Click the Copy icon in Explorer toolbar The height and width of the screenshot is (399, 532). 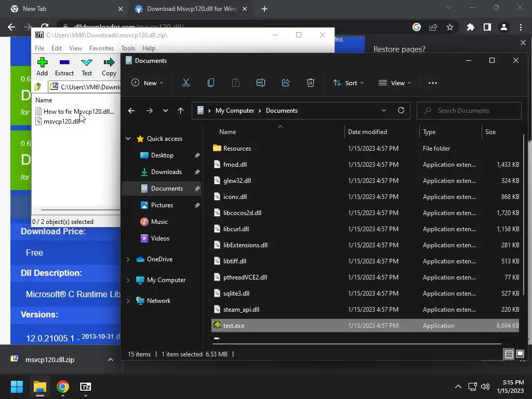[x=211, y=83]
